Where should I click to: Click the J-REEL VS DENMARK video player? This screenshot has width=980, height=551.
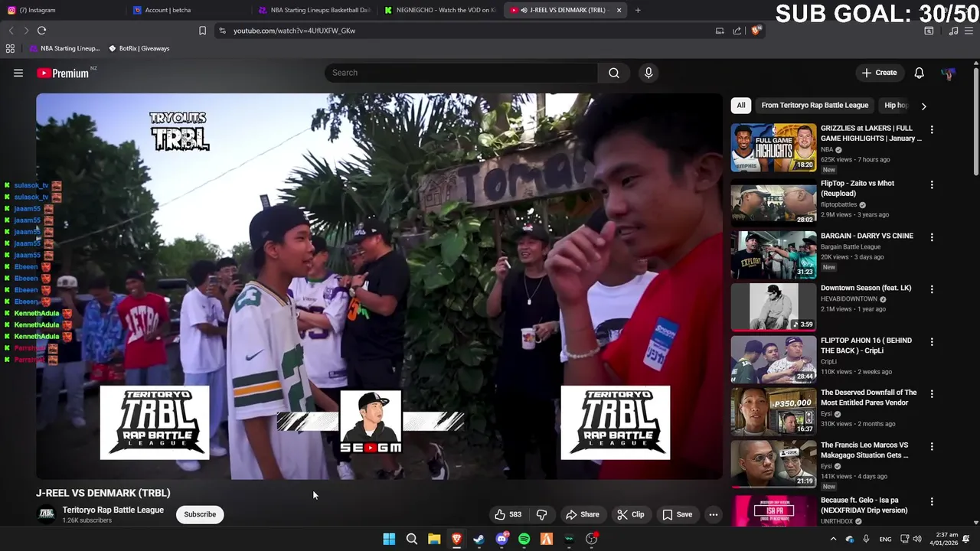point(379,286)
